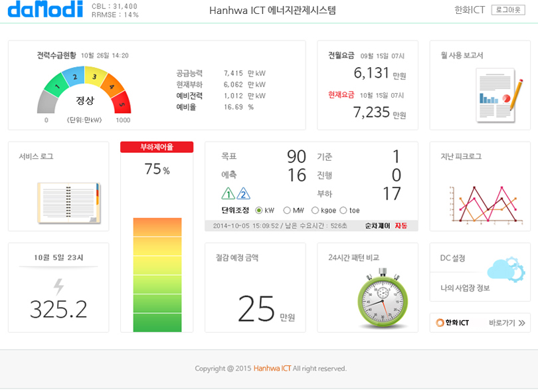Click the forecast value 16
The image size is (538, 392).
(x=296, y=175)
